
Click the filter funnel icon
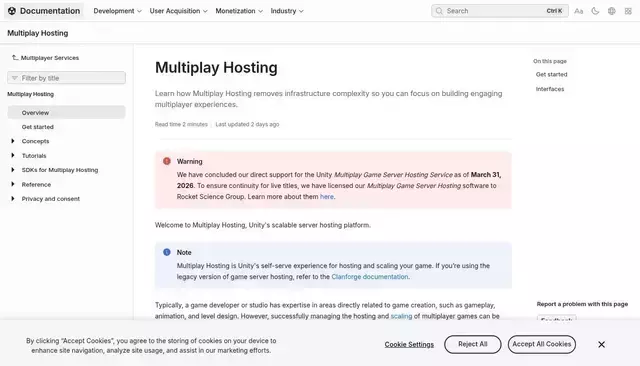coord(15,78)
